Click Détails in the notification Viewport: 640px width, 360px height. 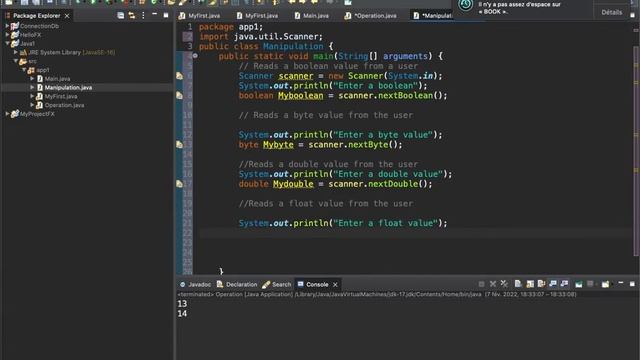click(x=611, y=12)
